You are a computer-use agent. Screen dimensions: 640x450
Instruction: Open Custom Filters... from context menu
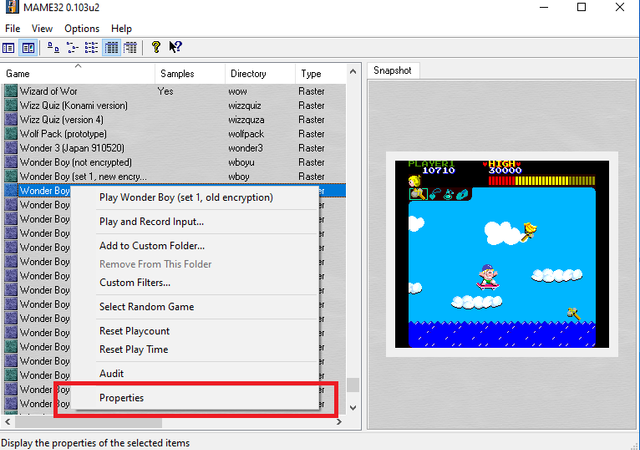tap(195, 283)
